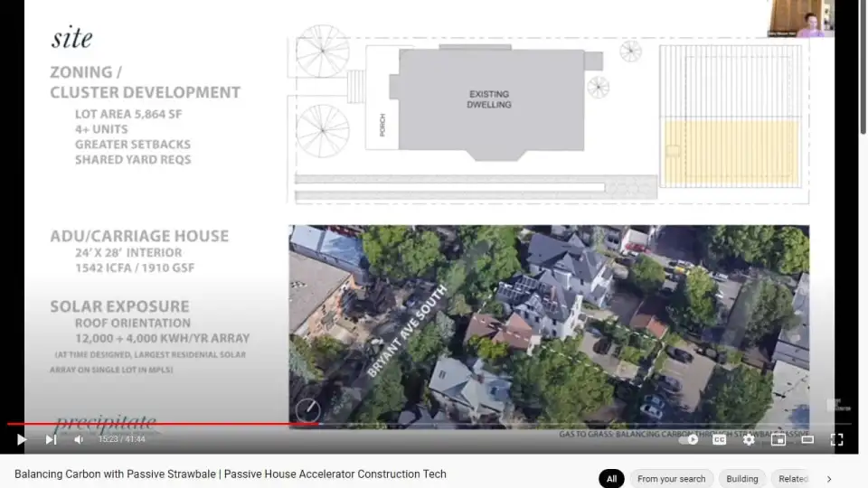The image size is (868, 488).
Task: Expand more filter chips with right chevron
Action: click(x=829, y=479)
